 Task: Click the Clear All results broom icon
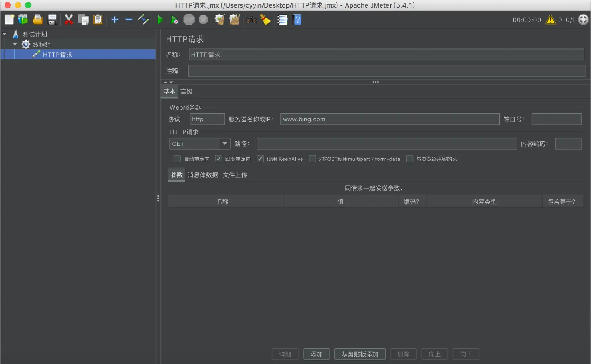pyautogui.click(x=234, y=20)
